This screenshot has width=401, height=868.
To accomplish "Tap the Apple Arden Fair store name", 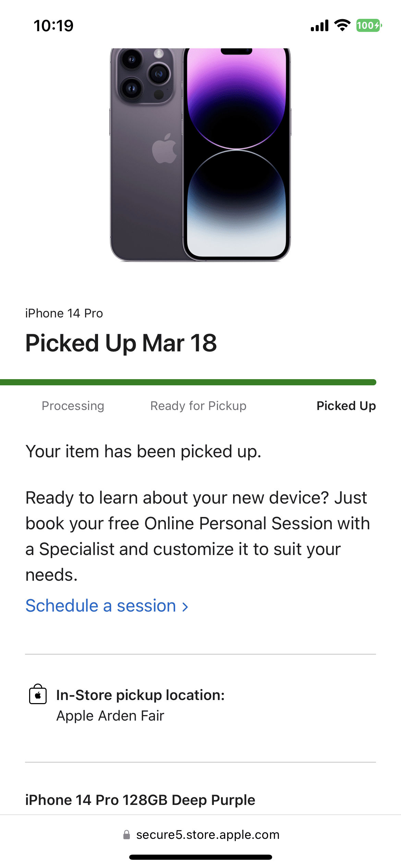I will (x=110, y=716).
